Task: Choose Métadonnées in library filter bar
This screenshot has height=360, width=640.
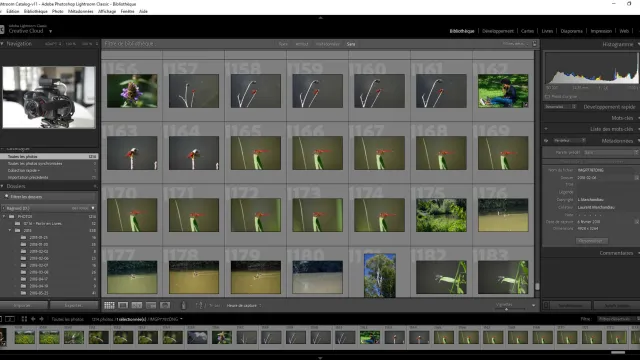Action: click(x=327, y=44)
